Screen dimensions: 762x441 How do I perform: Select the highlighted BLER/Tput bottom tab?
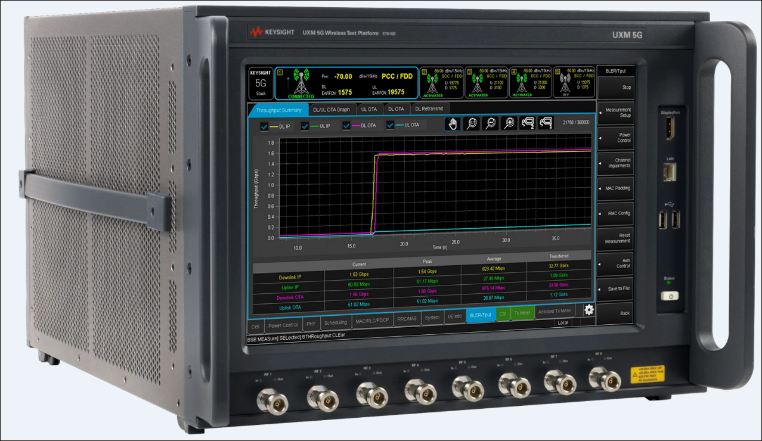[481, 315]
